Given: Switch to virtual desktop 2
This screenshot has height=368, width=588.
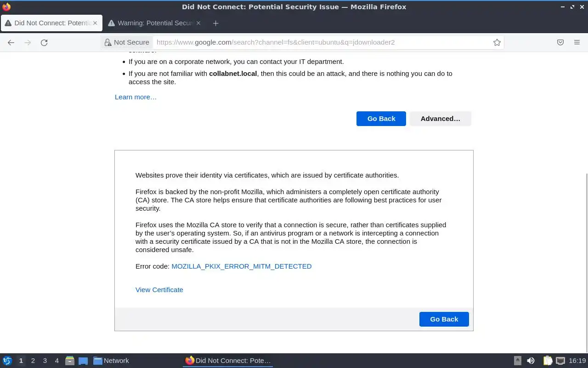Looking at the screenshot, I should click(x=33, y=361).
